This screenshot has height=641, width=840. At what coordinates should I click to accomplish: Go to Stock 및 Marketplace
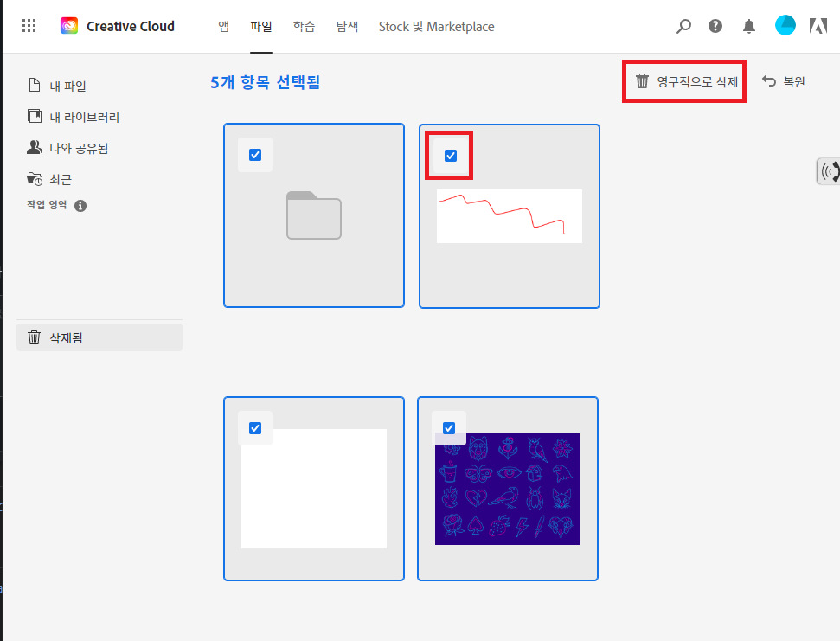pos(436,26)
